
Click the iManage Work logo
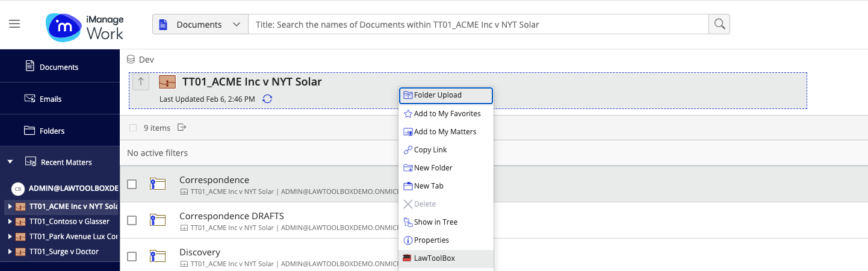(x=85, y=25)
